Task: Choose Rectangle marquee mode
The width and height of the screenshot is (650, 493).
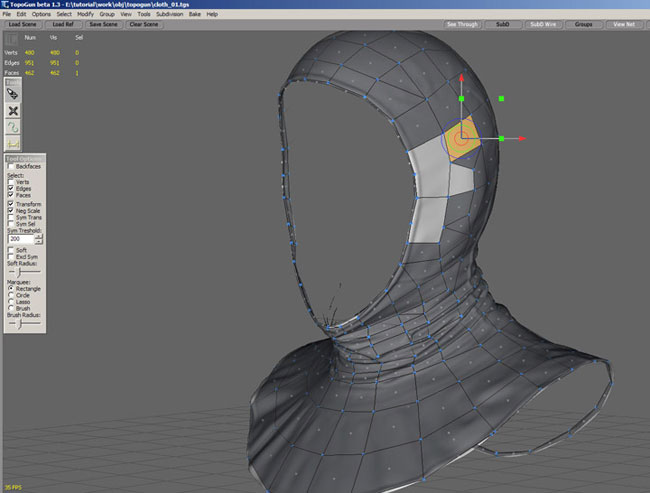Action: (11, 289)
